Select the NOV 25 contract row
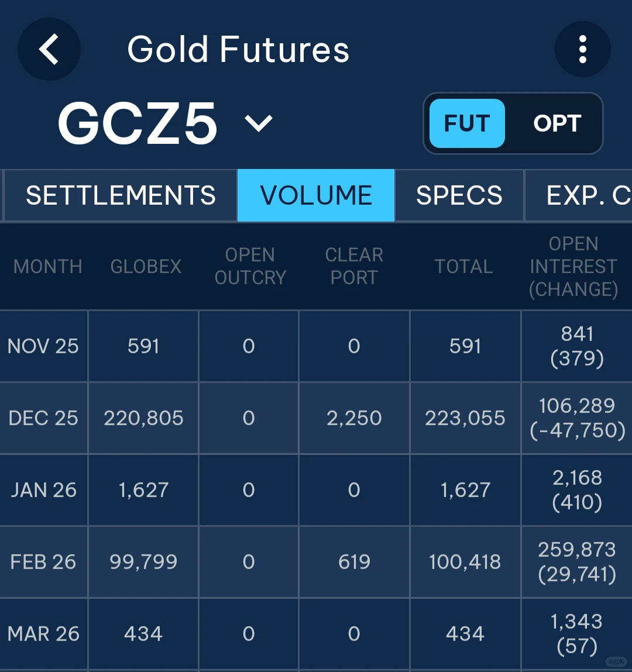The height and width of the screenshot is (672, 632). (43, 346)
